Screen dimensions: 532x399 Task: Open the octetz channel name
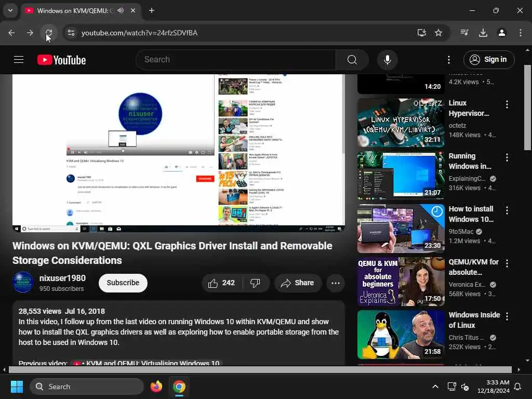[x=457, y=126]
